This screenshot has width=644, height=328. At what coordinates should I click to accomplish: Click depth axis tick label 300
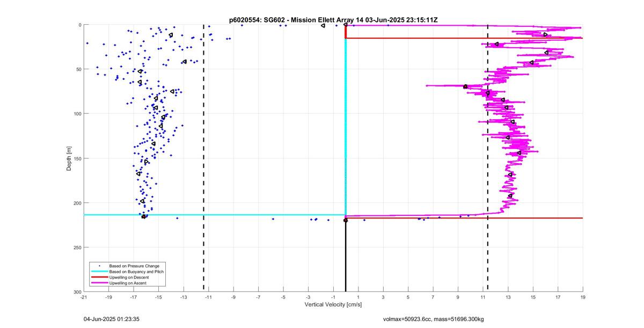77,291
